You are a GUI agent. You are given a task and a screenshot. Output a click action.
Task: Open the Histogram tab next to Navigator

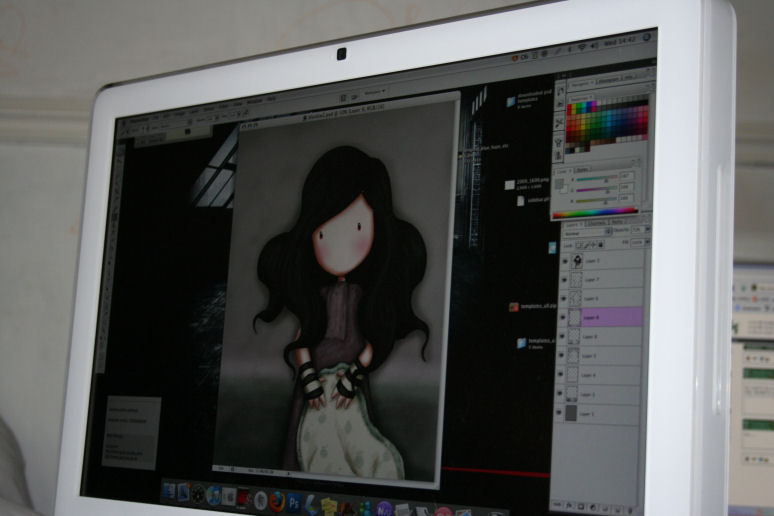(608, 80)
